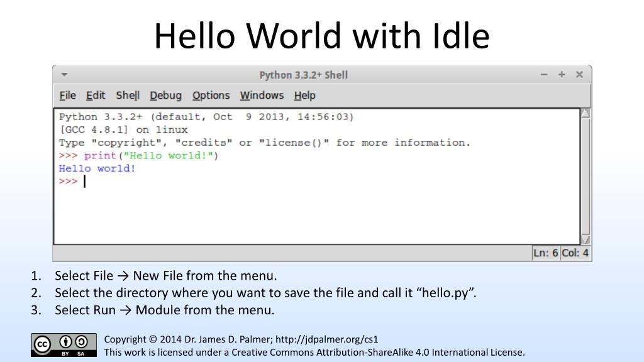
Task: Open the Edit menu
Action: pyautogui.click(x=96, y=96)
